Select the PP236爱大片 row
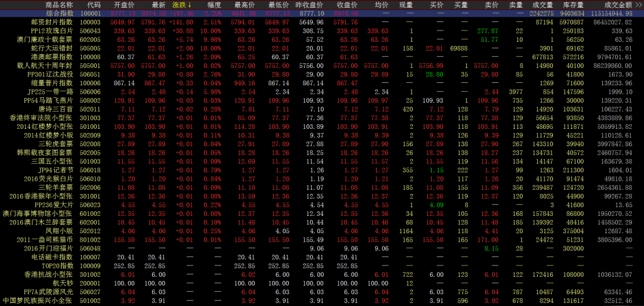 pyautogui.click(x=322, y=205)
